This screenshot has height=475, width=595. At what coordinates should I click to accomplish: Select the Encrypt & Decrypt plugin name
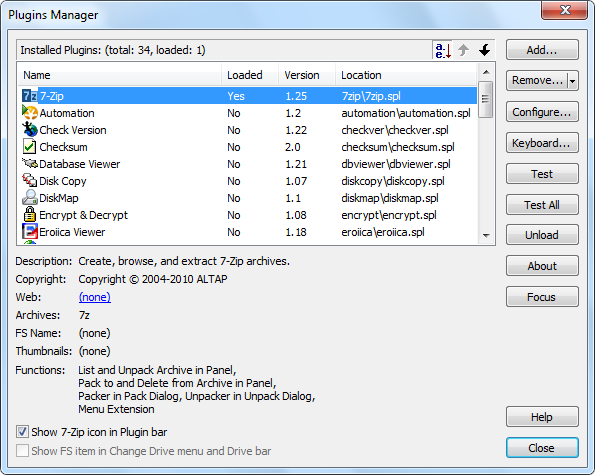point(83,215)
